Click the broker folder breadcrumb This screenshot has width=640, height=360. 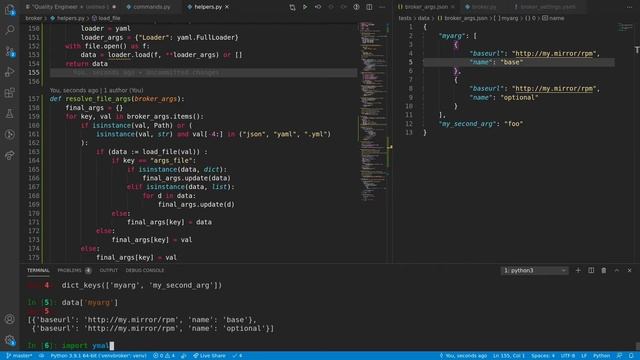(x=33, y=18)
